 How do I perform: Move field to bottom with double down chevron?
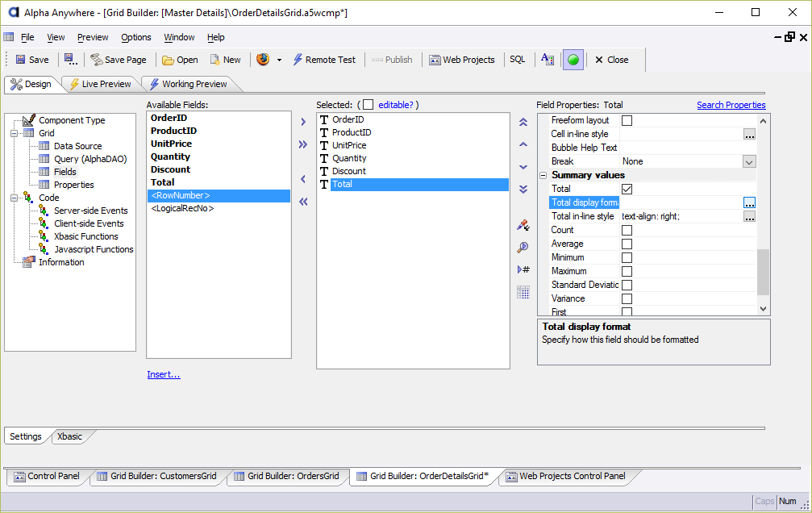click(x=523, y=189)
